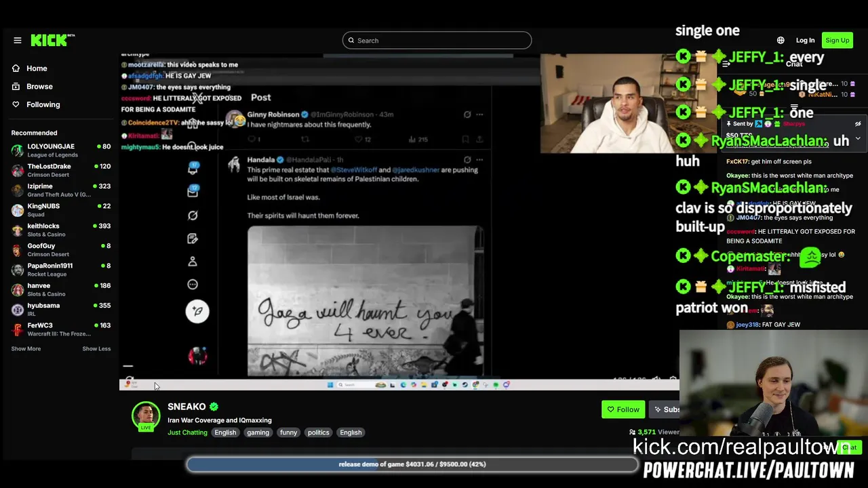
Task: Hide the pinned message eye icon
Action: [858, 124]
